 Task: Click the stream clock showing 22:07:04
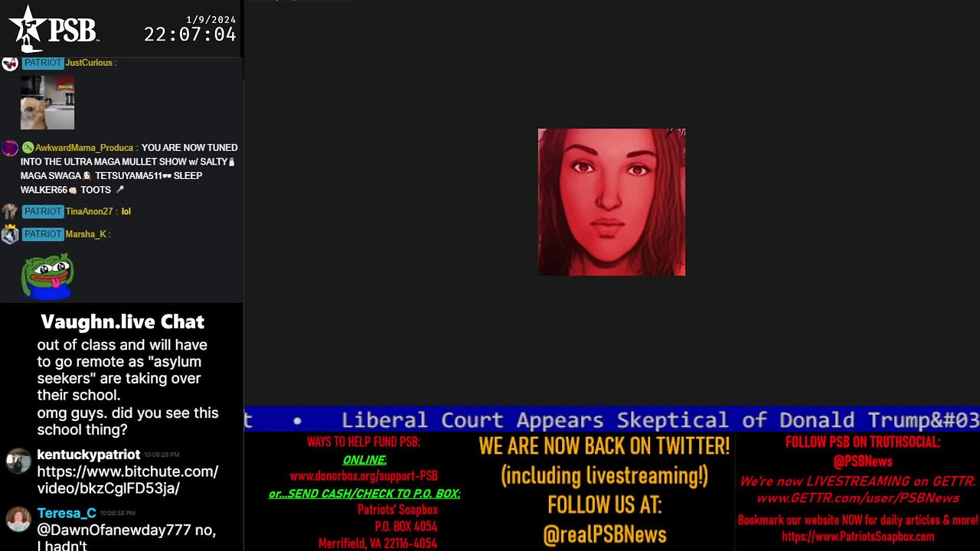190,34
